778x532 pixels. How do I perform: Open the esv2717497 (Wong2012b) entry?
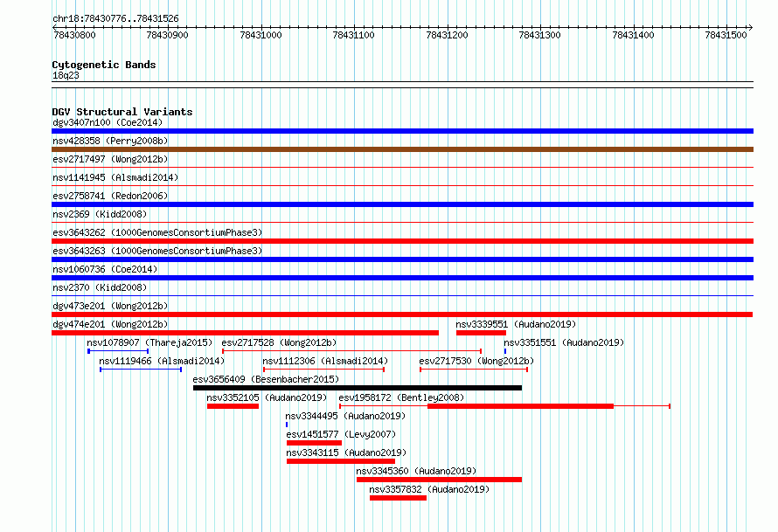[110, 159]
